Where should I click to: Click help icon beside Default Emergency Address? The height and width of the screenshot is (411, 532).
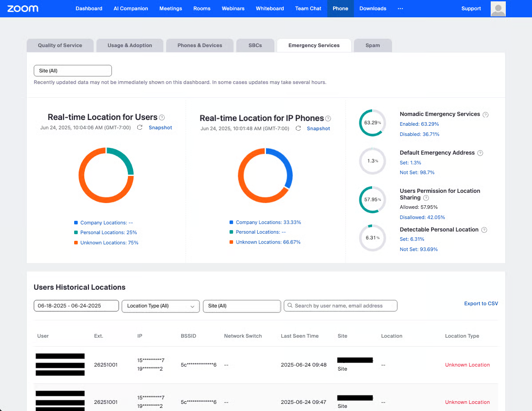click(480, 153)
